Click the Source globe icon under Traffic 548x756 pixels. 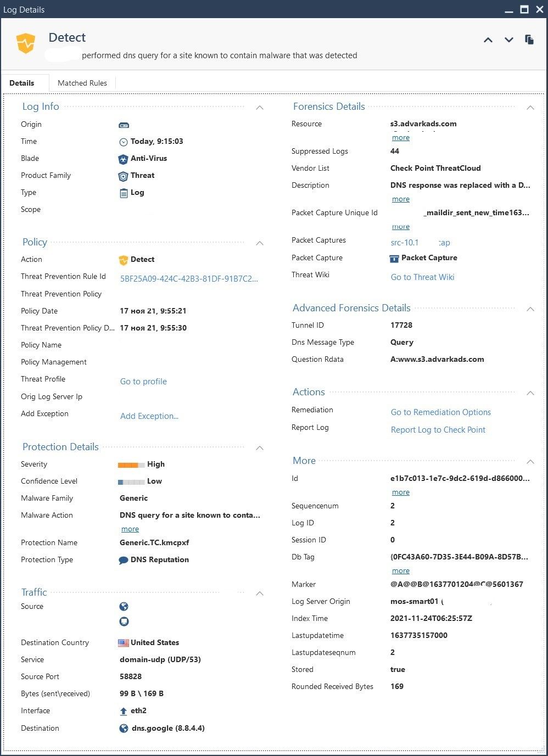pos(124,607)
